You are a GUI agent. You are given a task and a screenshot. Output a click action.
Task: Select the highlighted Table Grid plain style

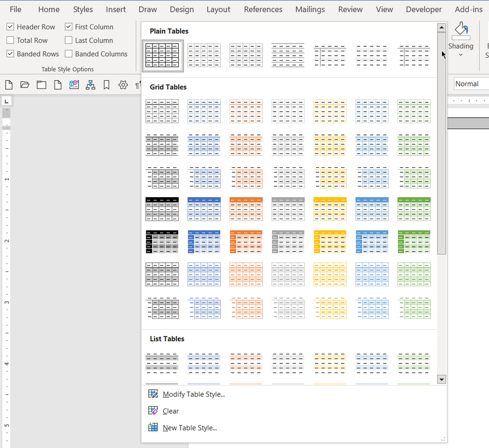click(162, 55)
